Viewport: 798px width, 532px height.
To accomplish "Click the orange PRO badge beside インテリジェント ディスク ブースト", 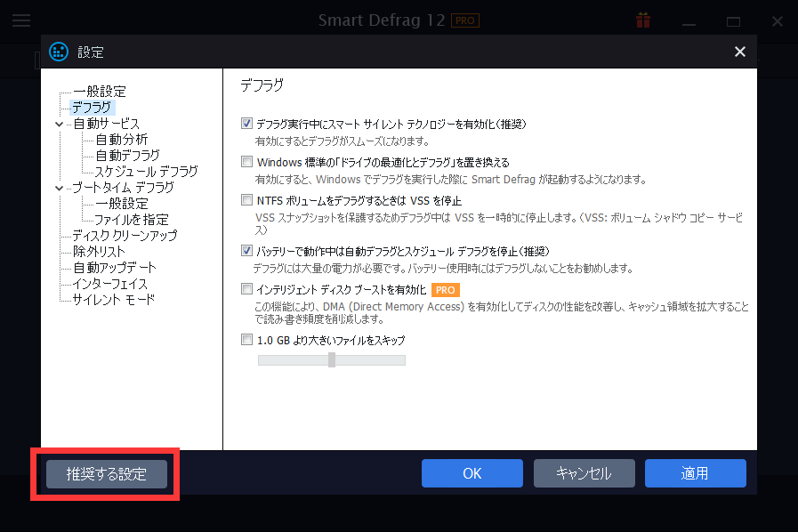I will [x=446, y=290].
